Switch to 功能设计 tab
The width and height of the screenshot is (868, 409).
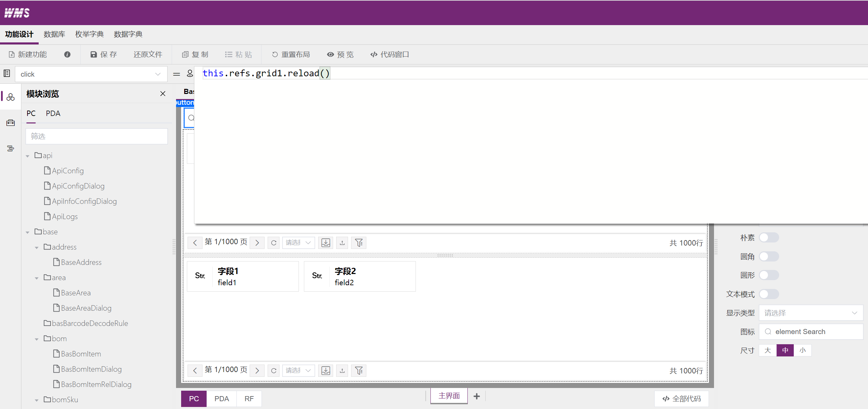pyautogui.click(x=19, y=34)
